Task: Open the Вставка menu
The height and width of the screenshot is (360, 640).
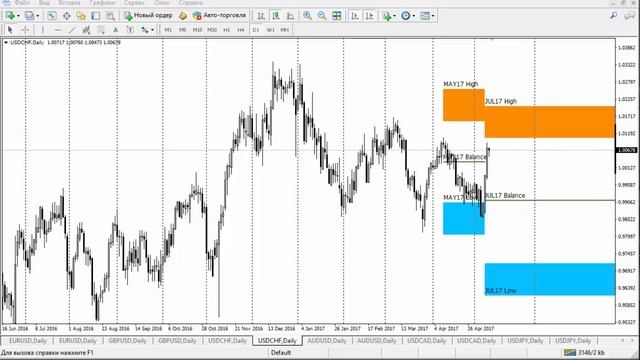Action: pyautogui.click(x=69, y=3)
